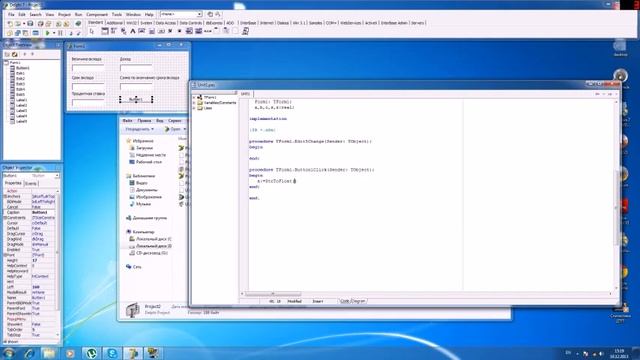The height and width of the screenshot is (360, 640).
Task: Click the Internet Explorer taskbar icon
Action: click(x=29, y=353)
